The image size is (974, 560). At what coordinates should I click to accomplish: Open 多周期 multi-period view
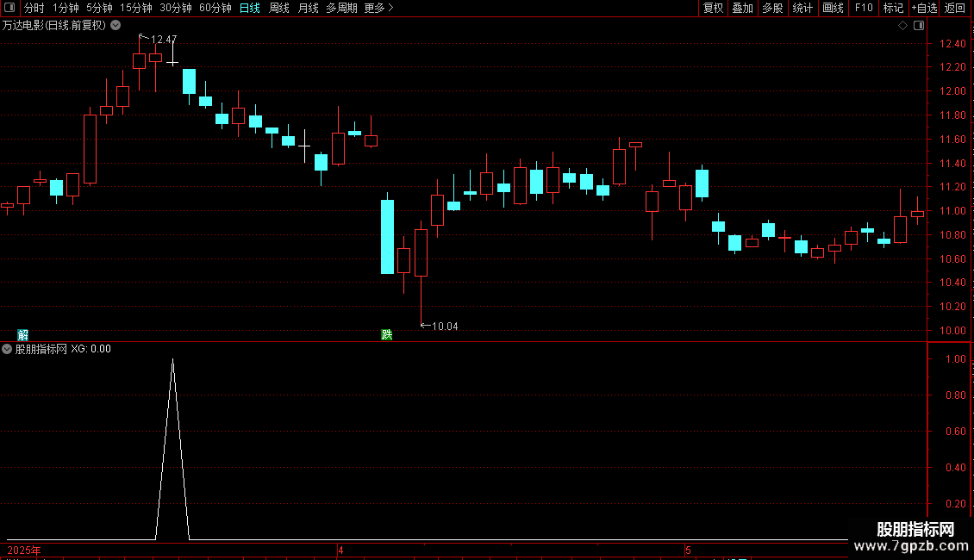(x=341, y=8)
